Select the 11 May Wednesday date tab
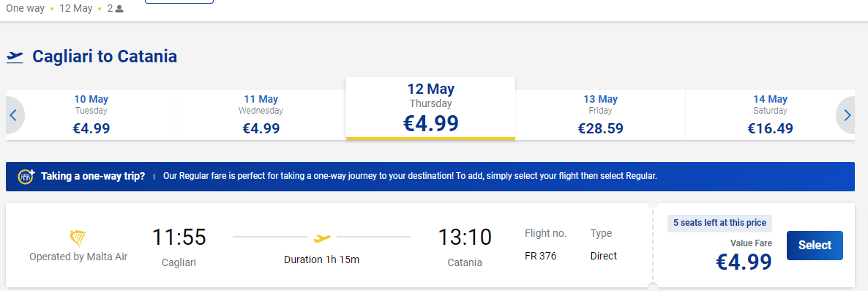Viewport: 868px width, 291px height. click(x=261, y=115)
